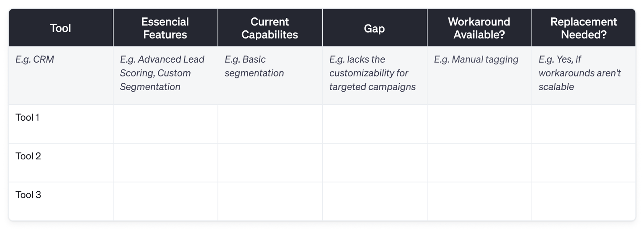Click the Current Capabilites column header

pos(270,28)
